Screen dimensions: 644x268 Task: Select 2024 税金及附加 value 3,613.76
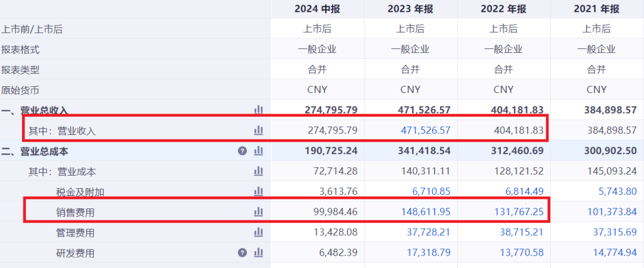(339, 191)
